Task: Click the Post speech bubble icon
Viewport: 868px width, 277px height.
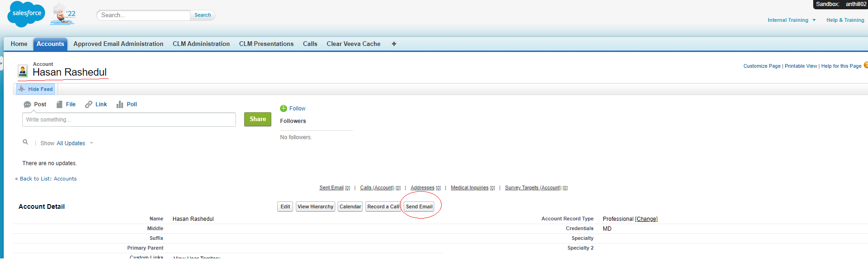Action: click(x=27, y=104)
